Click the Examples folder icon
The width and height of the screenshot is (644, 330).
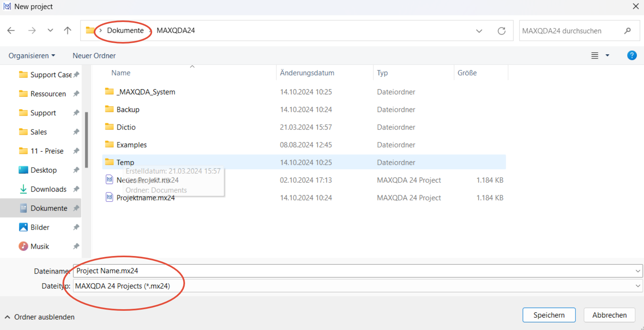click(x=109, y=144)
